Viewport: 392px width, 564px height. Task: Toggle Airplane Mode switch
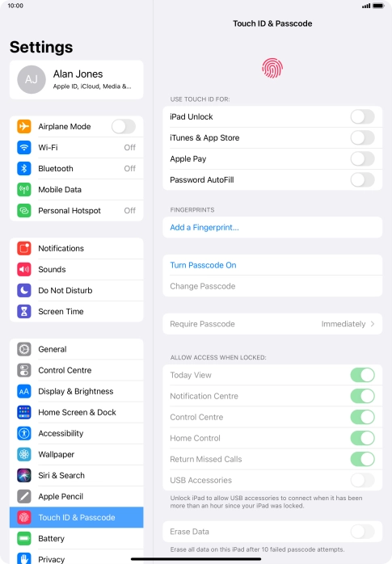[124, 127]
